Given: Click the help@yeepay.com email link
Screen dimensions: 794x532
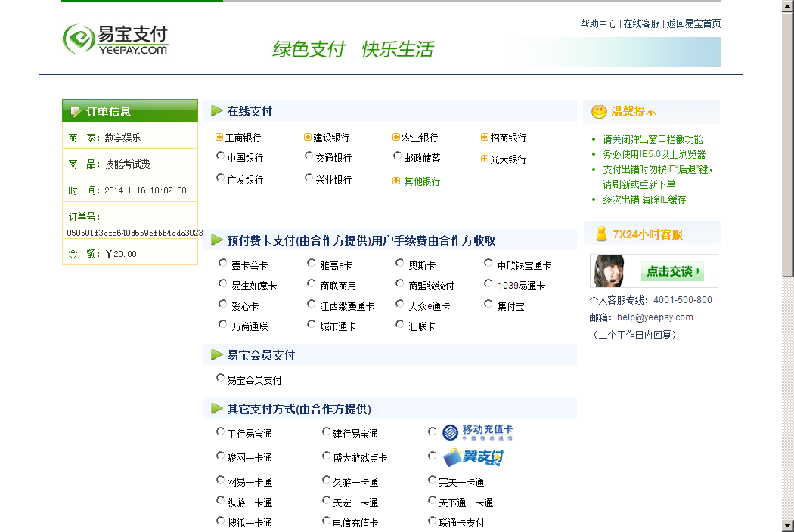Looking at the screenshot, I should 656,317.
